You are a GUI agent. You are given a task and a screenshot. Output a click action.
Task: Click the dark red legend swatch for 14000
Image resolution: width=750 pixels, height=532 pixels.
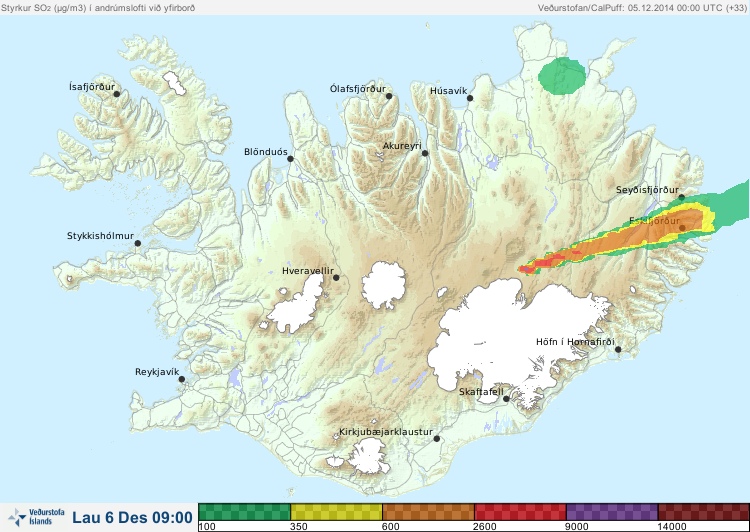click(x=704, y=511)
